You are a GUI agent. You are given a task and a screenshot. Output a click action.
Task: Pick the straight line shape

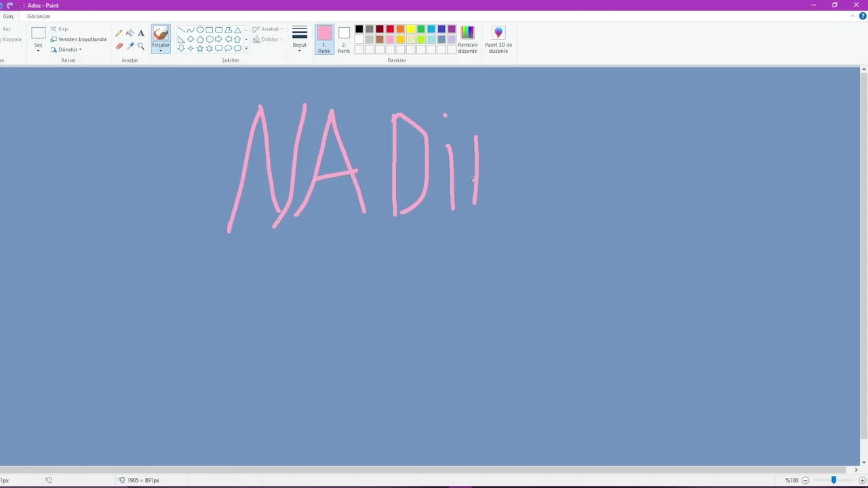[x=181, y=30]
